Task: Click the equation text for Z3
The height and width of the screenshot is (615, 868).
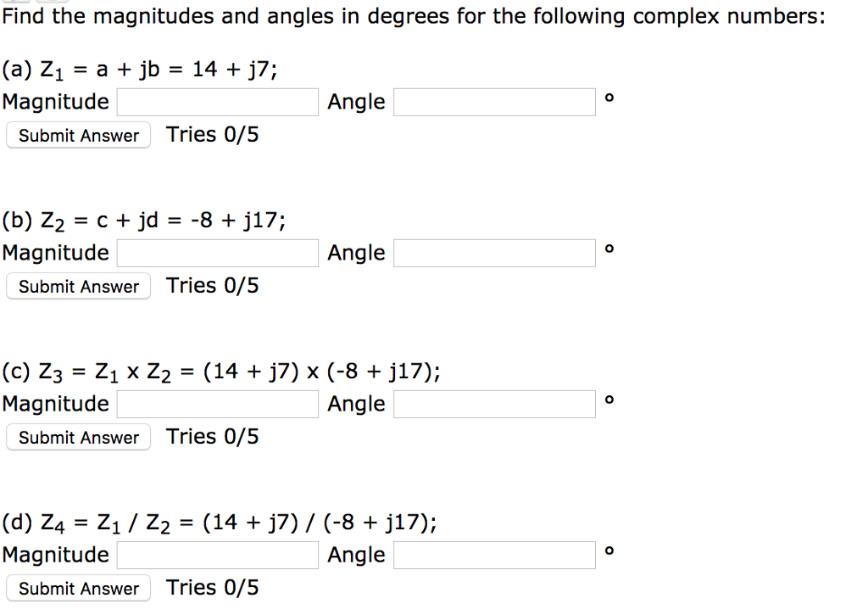Action: 220,370
